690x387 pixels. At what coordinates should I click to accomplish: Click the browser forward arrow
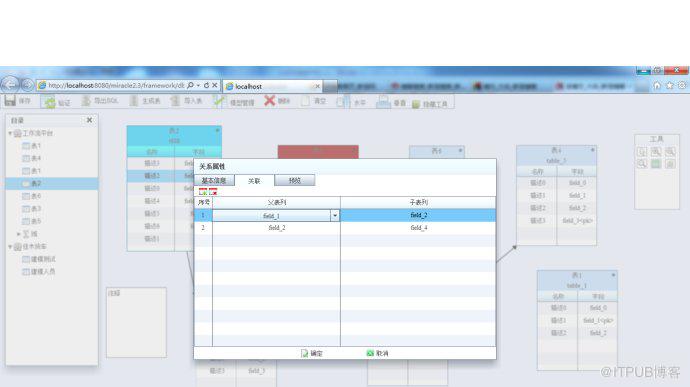point(27,85)
